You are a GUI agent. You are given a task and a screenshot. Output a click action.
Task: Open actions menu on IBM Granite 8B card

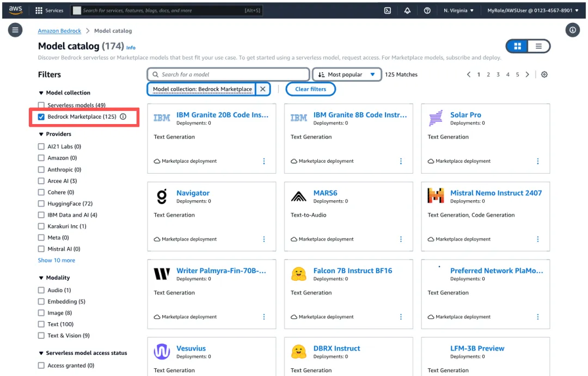[401, 161]
